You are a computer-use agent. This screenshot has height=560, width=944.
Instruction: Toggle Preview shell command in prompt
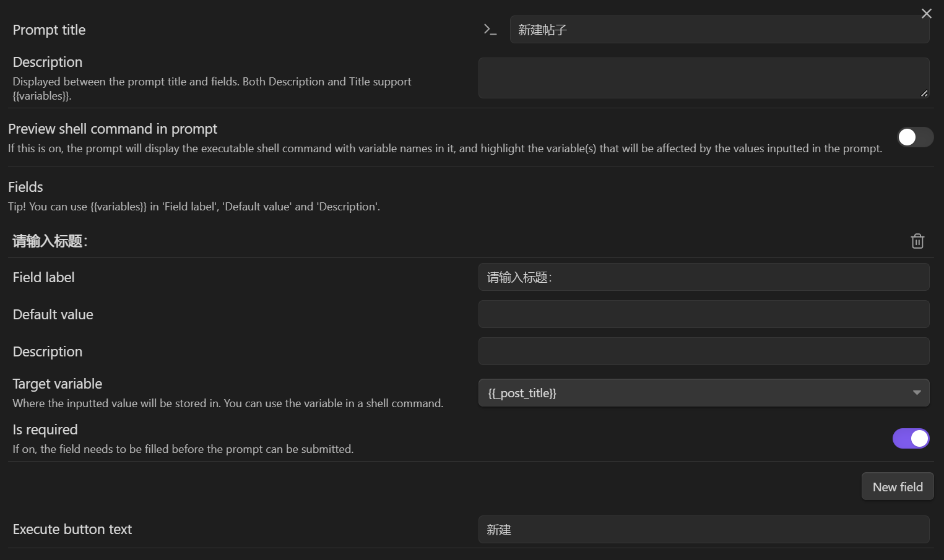[915, 137]
